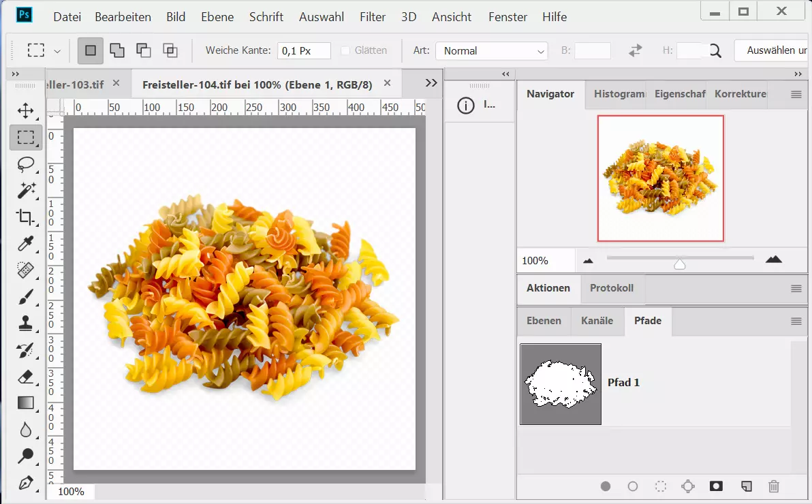Click the Navigator zoom slider handle
This screenshot has height=504, width=812.
click(x=679, y=264)
